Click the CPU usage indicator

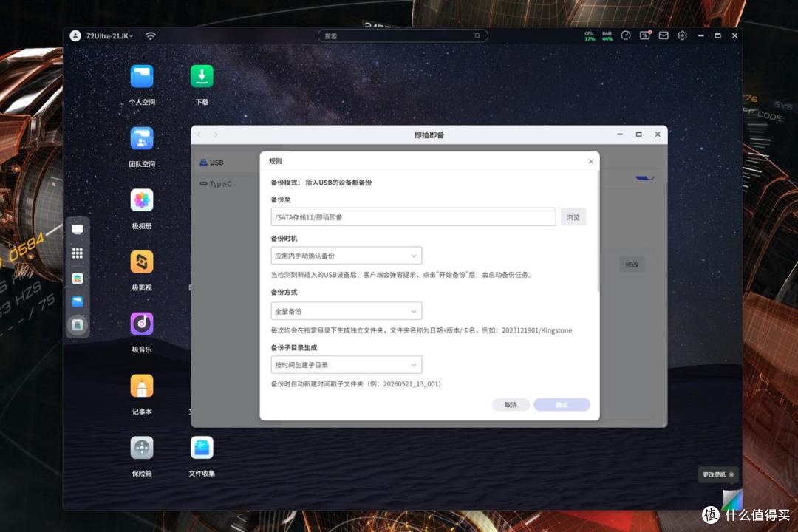(590, 35)
